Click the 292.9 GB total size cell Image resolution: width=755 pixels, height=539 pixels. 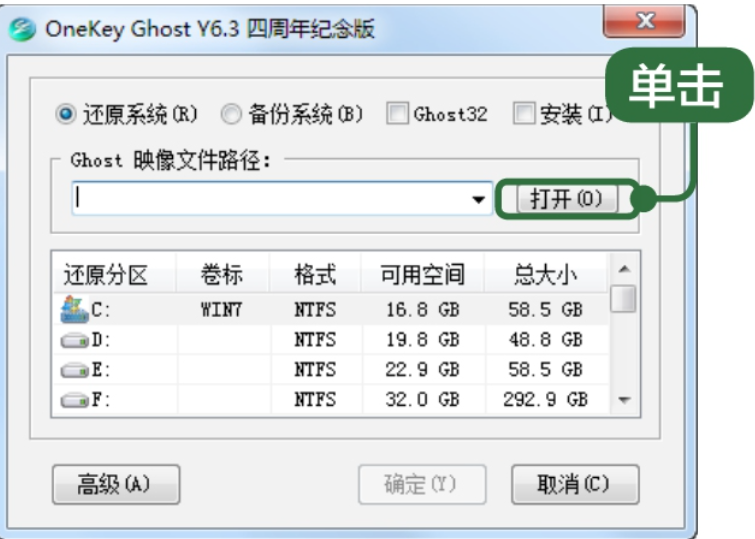(x=546, y=400)
